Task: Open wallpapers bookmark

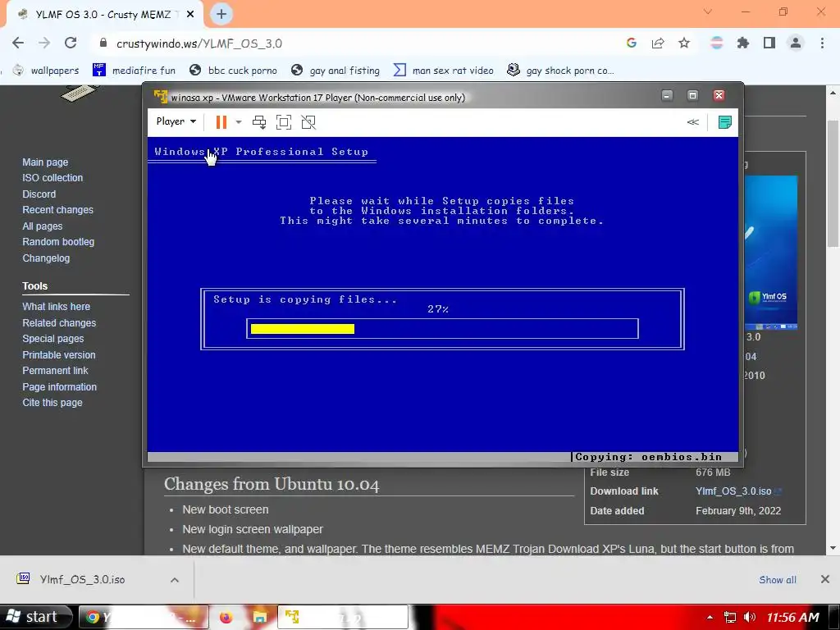Action: 46,71
